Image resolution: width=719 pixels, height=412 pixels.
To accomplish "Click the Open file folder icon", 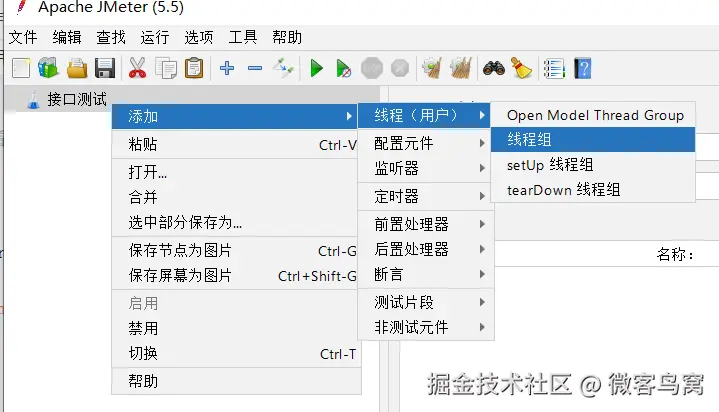I will [x=77, y=68].
